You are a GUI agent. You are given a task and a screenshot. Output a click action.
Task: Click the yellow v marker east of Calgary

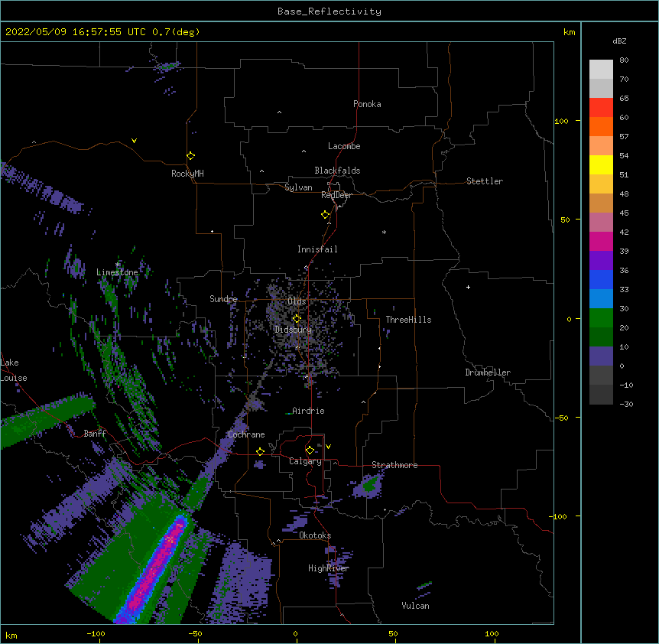328,447
